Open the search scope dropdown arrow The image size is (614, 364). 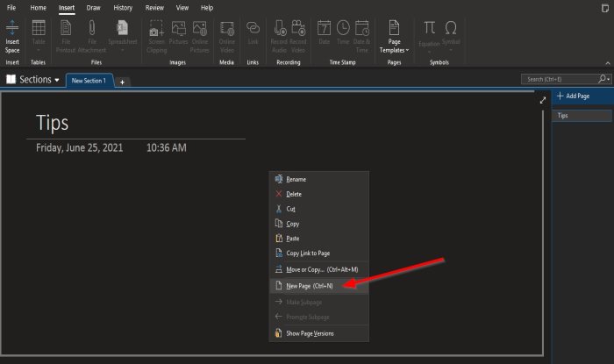pos(609,80)
